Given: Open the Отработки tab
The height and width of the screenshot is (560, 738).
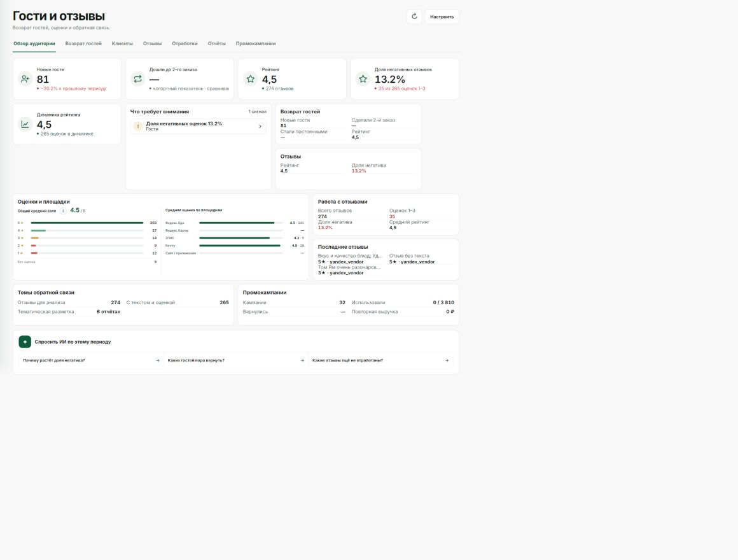Looking at the screenshot, I should (x=184, y=44).
